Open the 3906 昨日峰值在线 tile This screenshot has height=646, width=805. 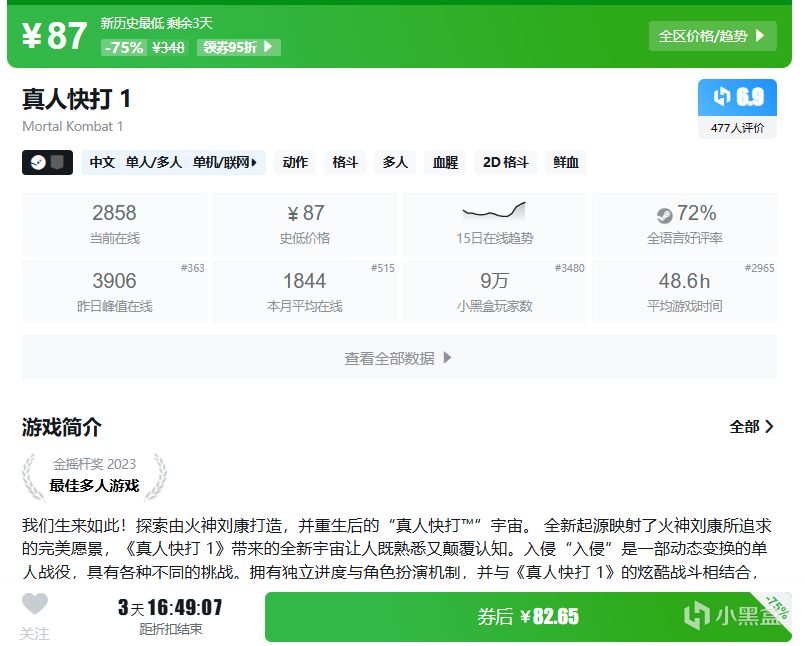click(x=114, y=291)
